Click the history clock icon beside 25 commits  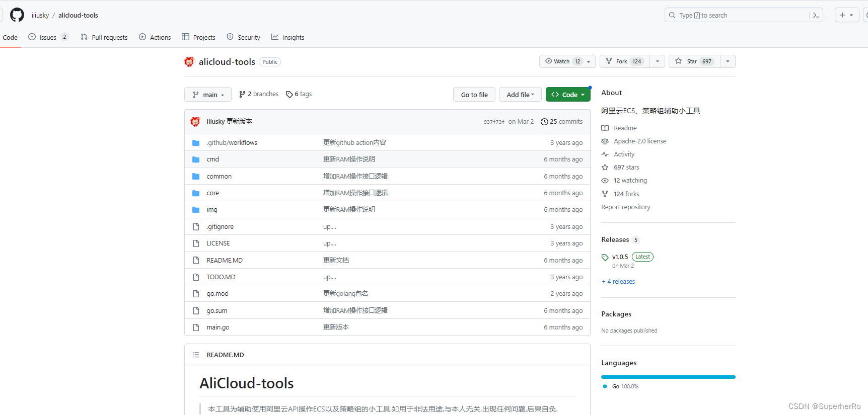pyautogui.click(x=544, y=122)
